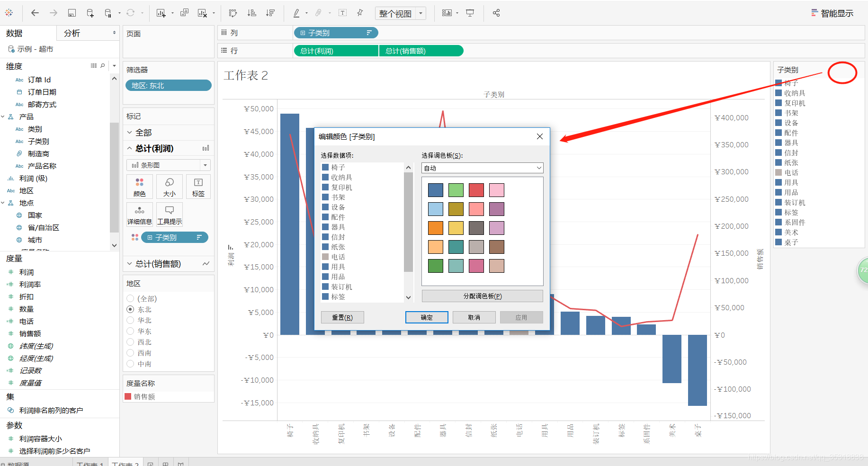Open Tooltip card in Marks
This screenshot has width=868, height=466.
click(169, 214)
